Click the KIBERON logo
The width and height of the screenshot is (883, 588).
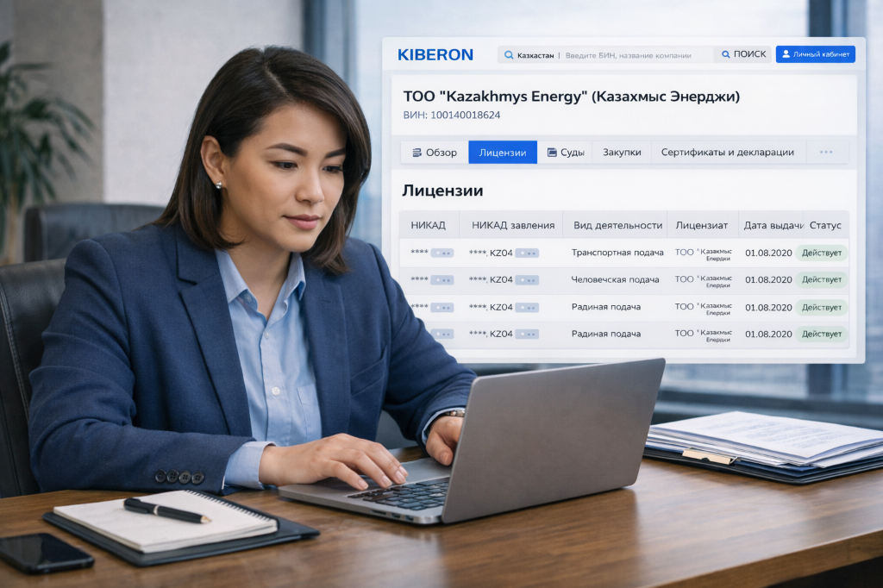click(435, 54)
